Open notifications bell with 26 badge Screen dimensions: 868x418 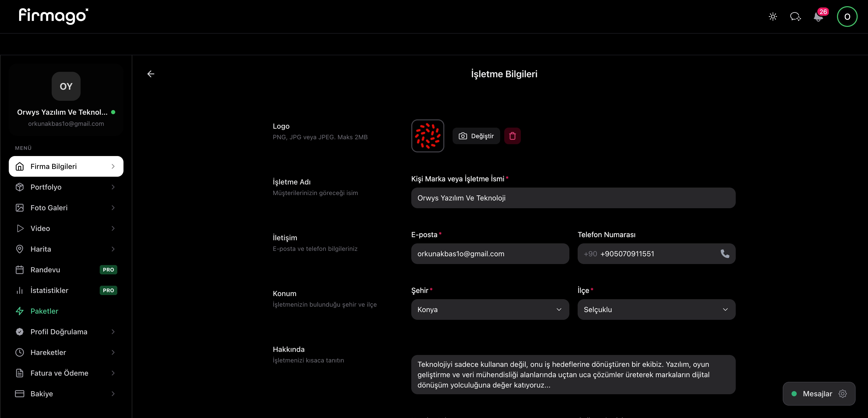[x=818, y=17]
